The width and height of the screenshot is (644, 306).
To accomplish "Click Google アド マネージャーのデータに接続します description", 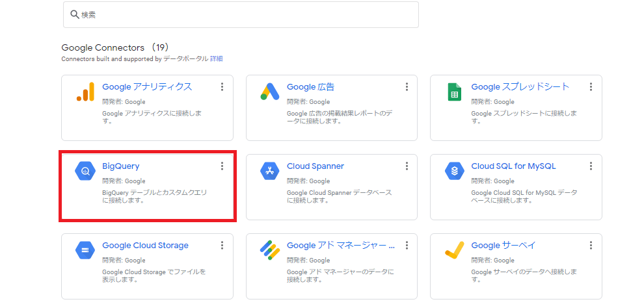I will tap(340, 275).
